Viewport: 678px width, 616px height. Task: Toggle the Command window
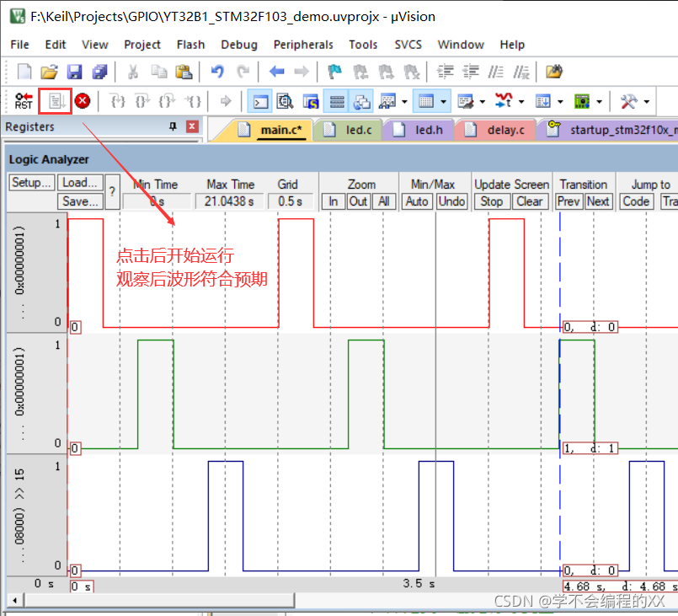coord(260,101)
